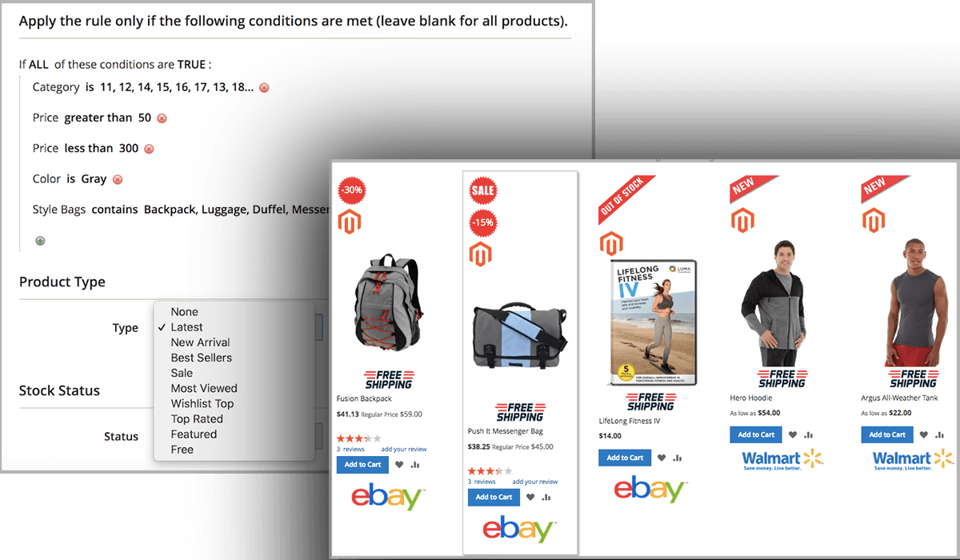Viewport: 960px width, 560px height.
Task: Select Best Sellers in the Type list
Action: point(201,358)
